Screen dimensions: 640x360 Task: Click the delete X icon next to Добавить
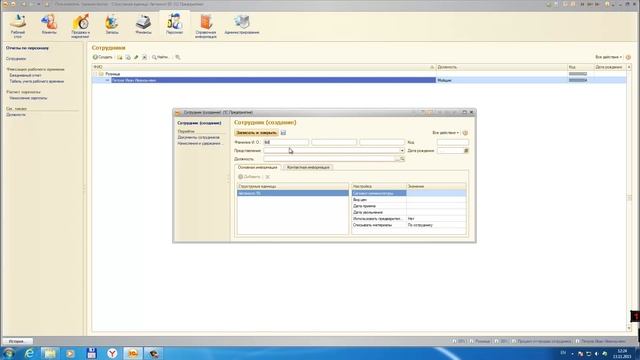pos(268,177)
